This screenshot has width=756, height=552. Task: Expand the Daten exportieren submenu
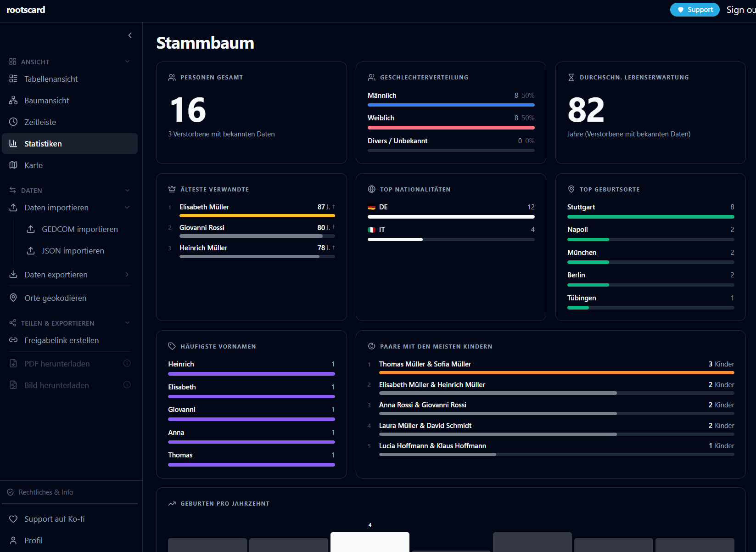(127, 275)
